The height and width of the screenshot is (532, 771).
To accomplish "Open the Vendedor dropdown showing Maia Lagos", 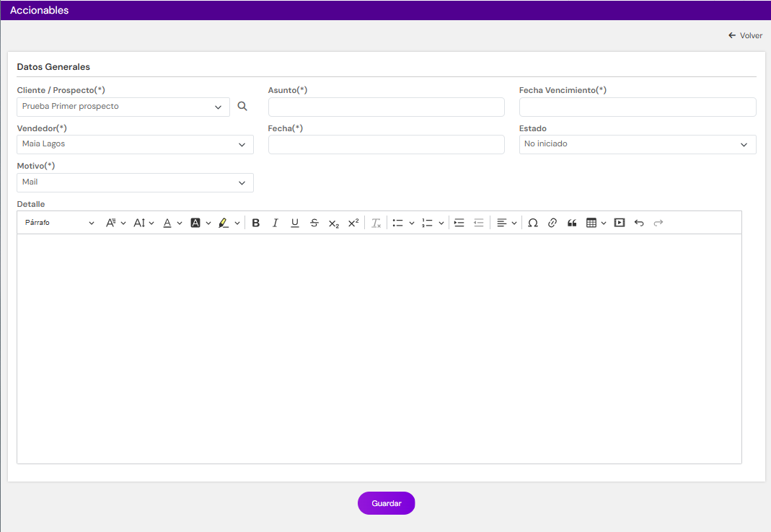I will 135,145.
